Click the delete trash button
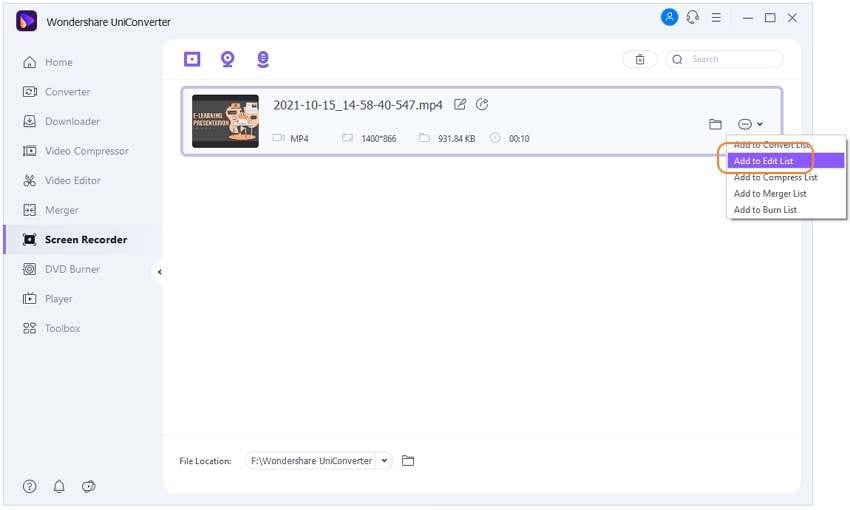The width and height of the screenshot is (850, 510). pyautogui.click(x=640, y=59)
